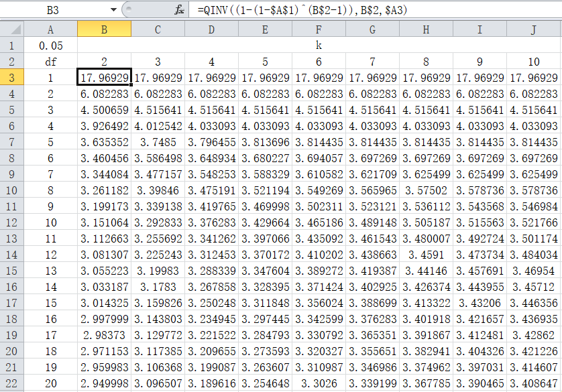Open the Name Box dropdown arrow
Image resolution: width=562 pixels, height=392 pixels.
[113, 9]
